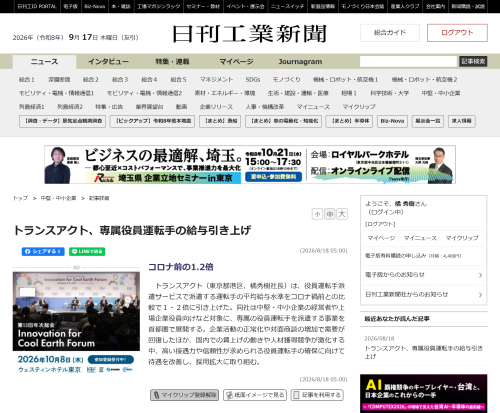Select the 総合1 category link
Screen dimensions: 500x413
[27, 80]
